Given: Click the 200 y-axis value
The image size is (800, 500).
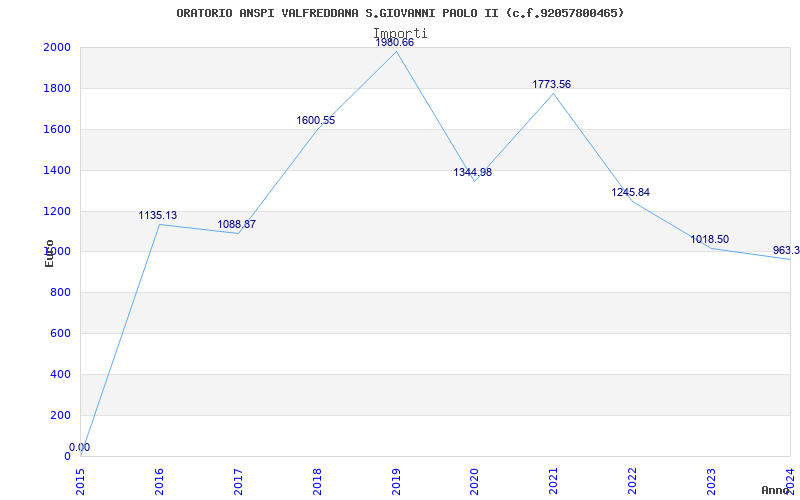Looking at the screenshot, I should click(x=61, y=415).
